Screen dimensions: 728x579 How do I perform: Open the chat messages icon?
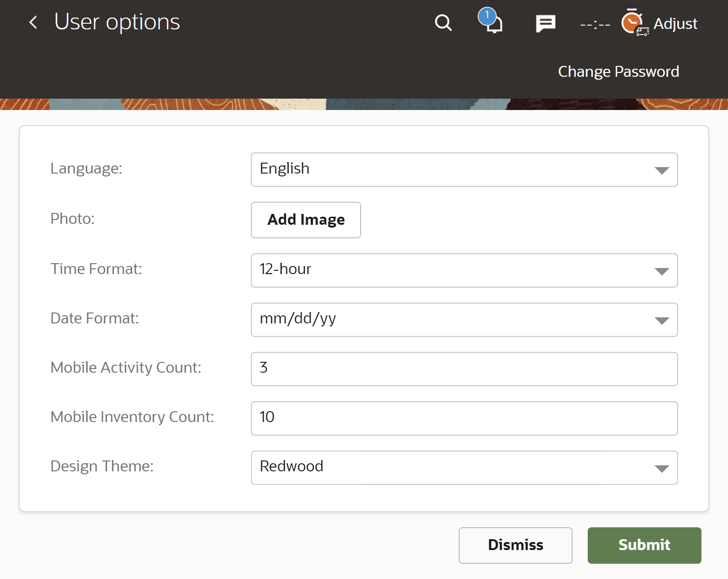point(546,23)
